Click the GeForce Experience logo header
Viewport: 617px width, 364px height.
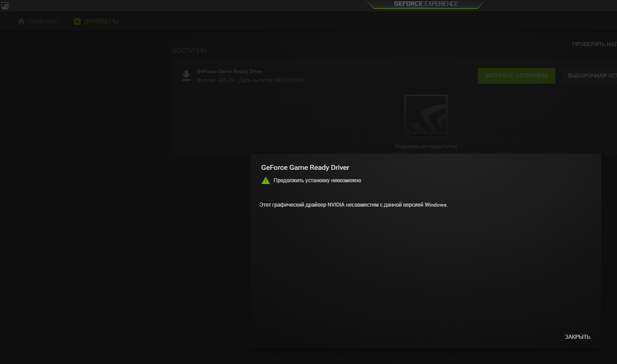pyautogui.click(x=426, y=4)
